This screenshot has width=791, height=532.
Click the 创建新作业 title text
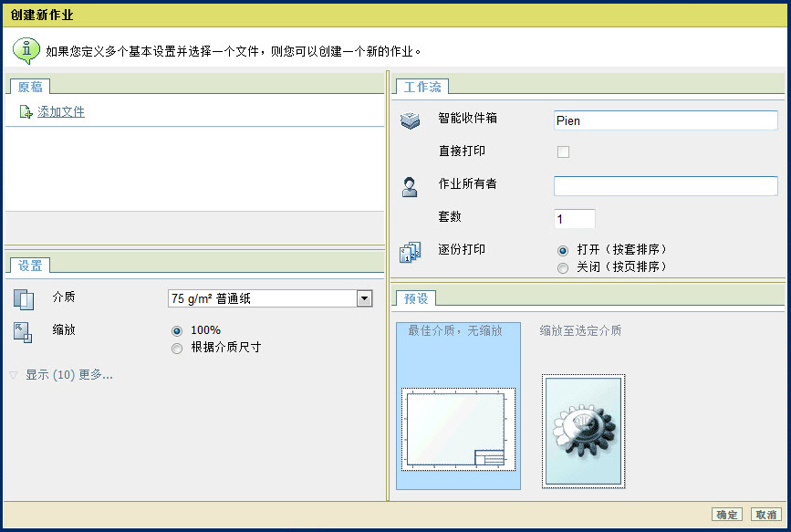42,15
